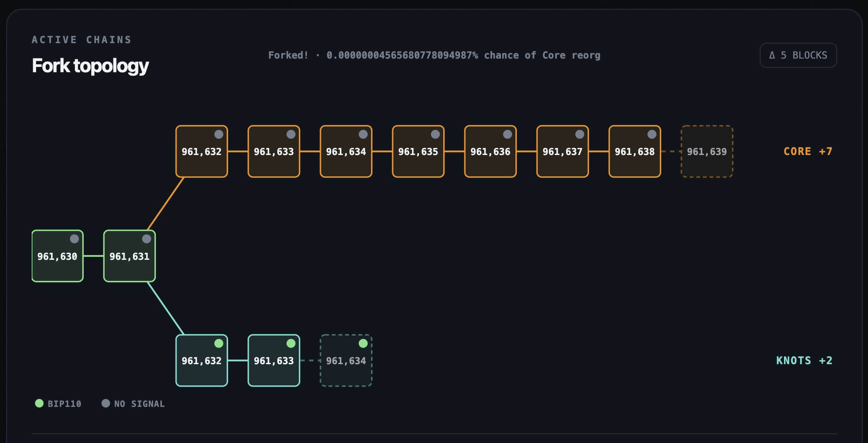The height and width of the screenshot is (443, 868).
Task: Click the NO SIGNAL legend label
Action: [x=140, y=404]
